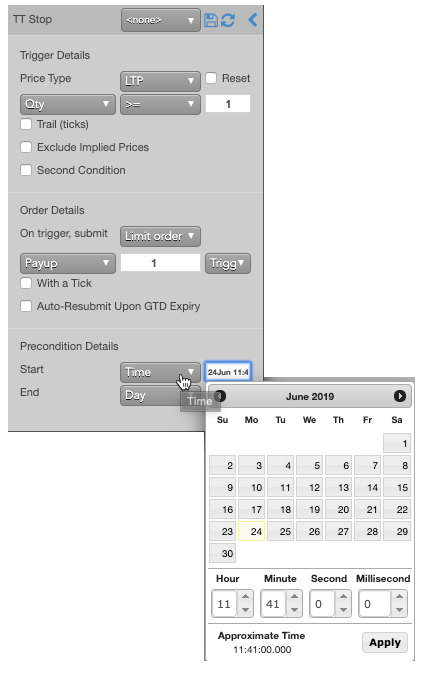The image size is (431, 680).
Task: Increase the Second value with up arrow
Action: (343, 596)
